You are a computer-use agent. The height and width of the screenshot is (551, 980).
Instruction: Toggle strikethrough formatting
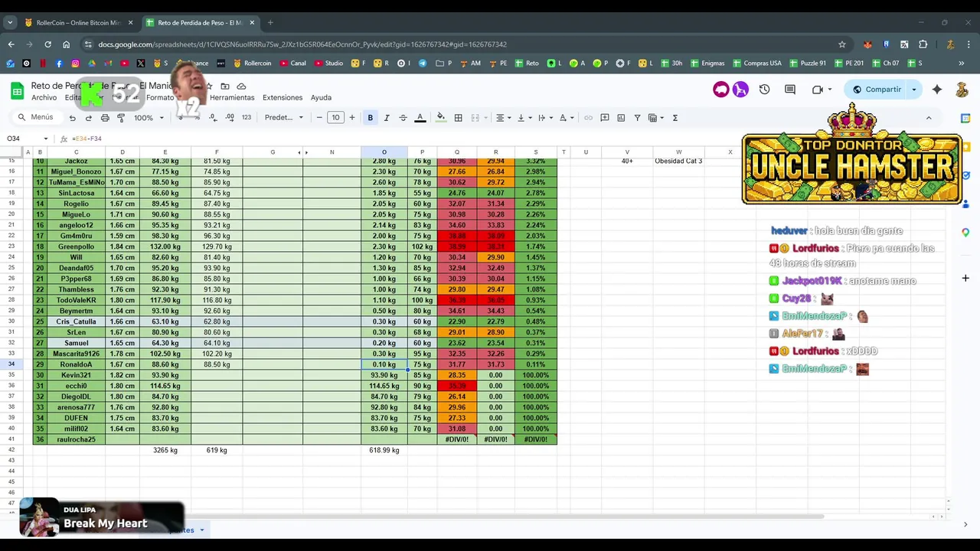403,118
